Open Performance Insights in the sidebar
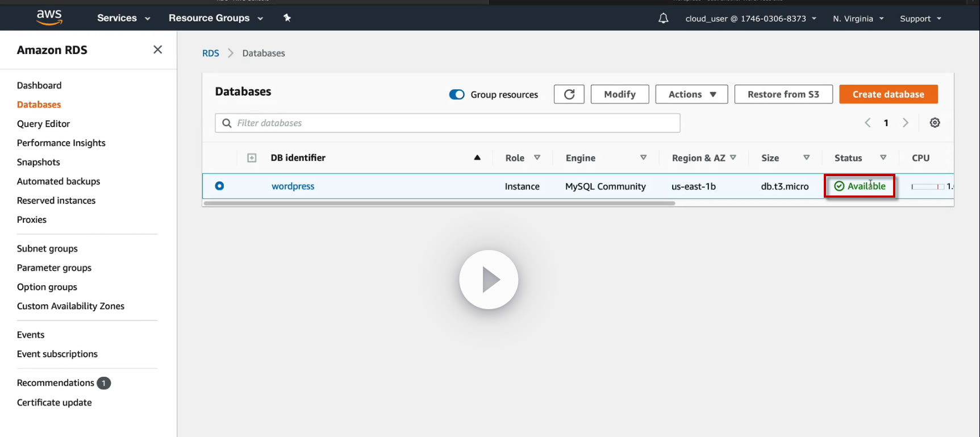980x437 pixels. [x=61, y=143]
